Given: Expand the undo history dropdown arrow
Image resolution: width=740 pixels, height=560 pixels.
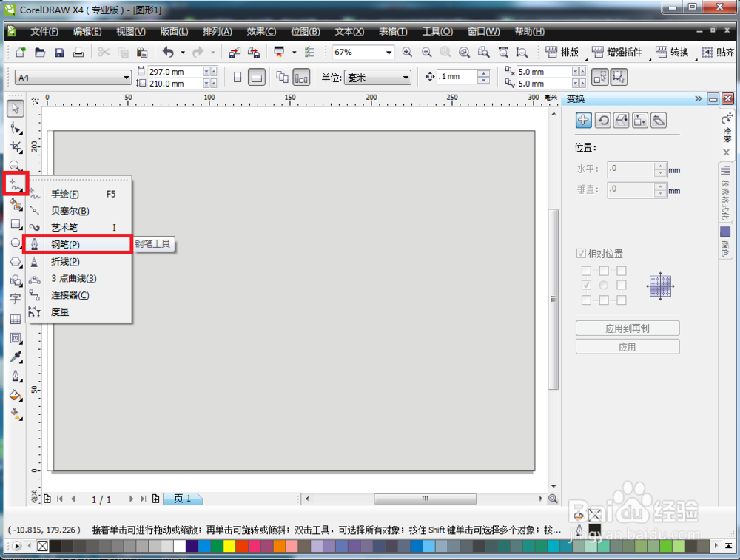Looking at the screenshot, I should coord(183,53).
